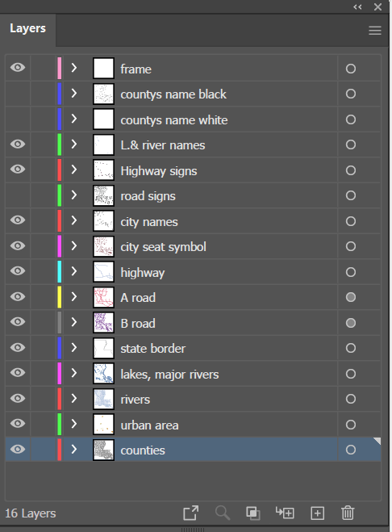Expand the counties layer chevron
This screenshot has width=392, height=532.
click(x=74, y=449)
